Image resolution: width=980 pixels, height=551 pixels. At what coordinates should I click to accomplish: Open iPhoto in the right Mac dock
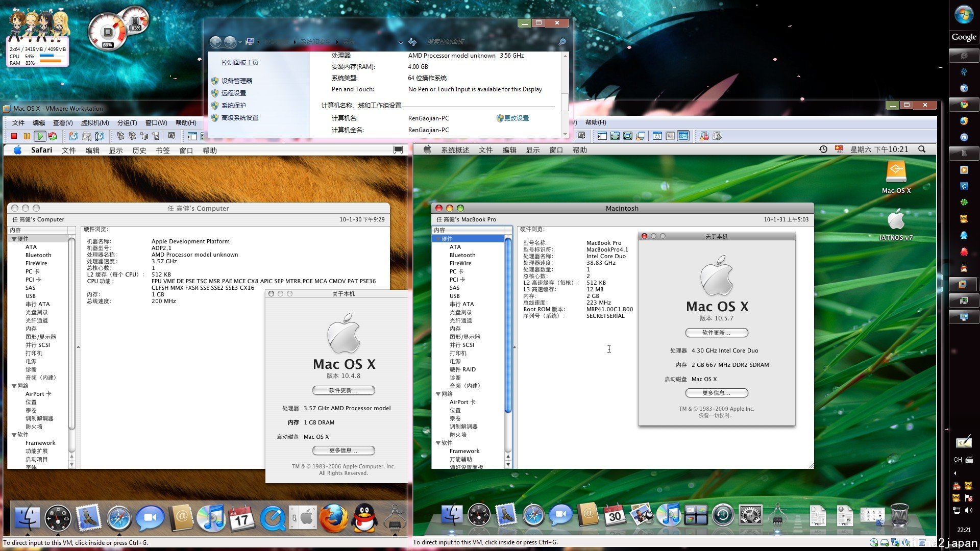(642, 515)
